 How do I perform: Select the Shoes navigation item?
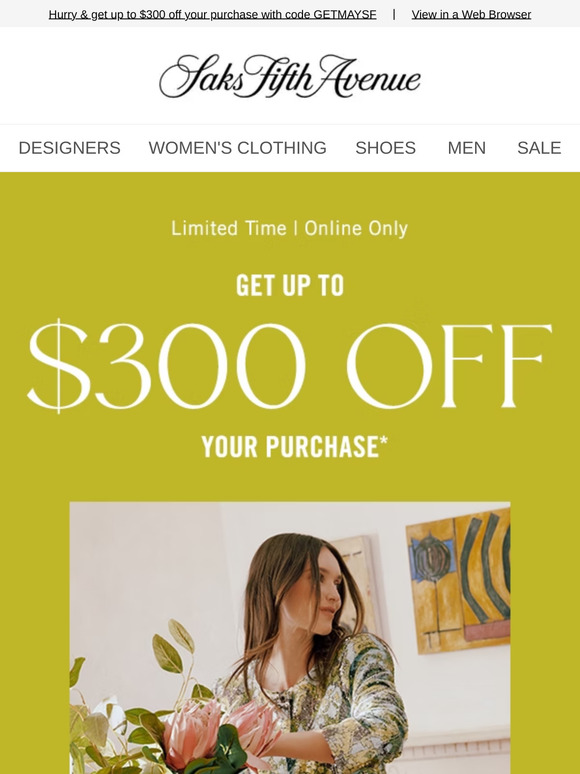386,148
